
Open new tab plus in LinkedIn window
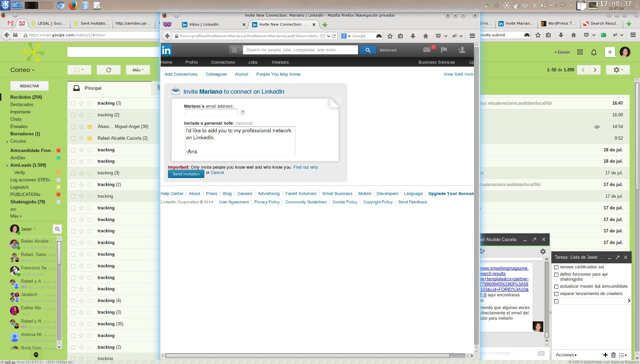point(325,25)
